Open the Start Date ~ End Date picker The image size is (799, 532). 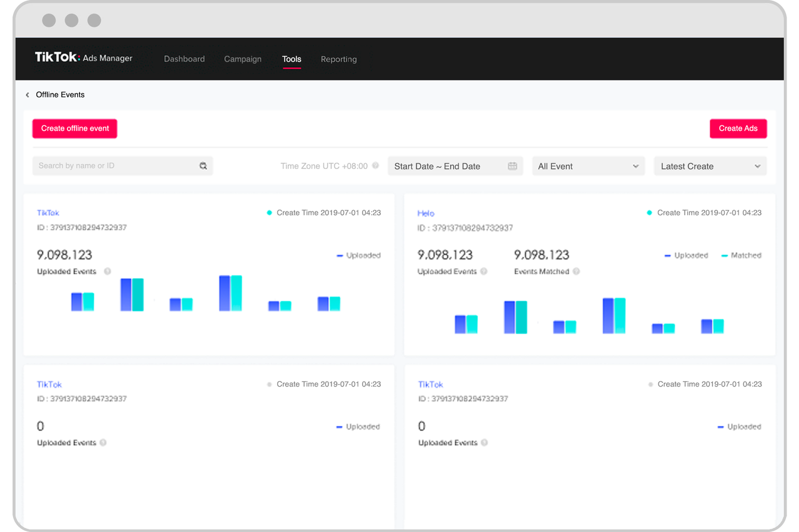(x=455, y=166)
